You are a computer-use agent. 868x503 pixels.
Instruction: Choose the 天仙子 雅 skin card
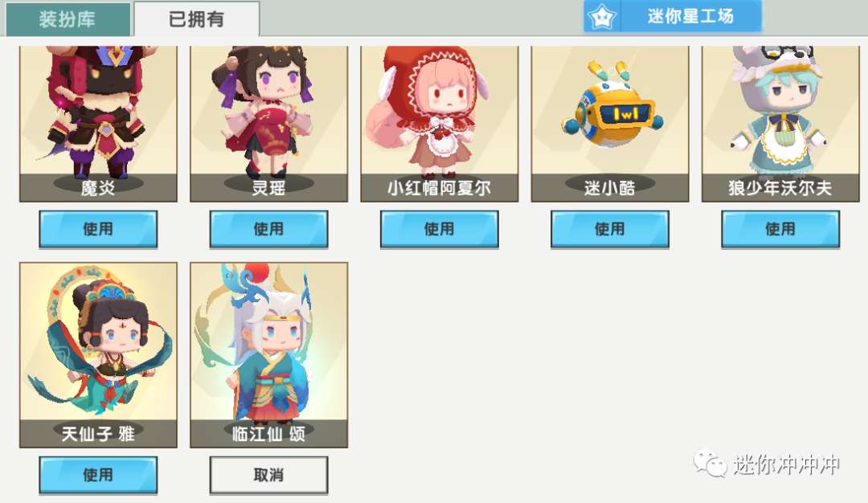pos(99,354)
